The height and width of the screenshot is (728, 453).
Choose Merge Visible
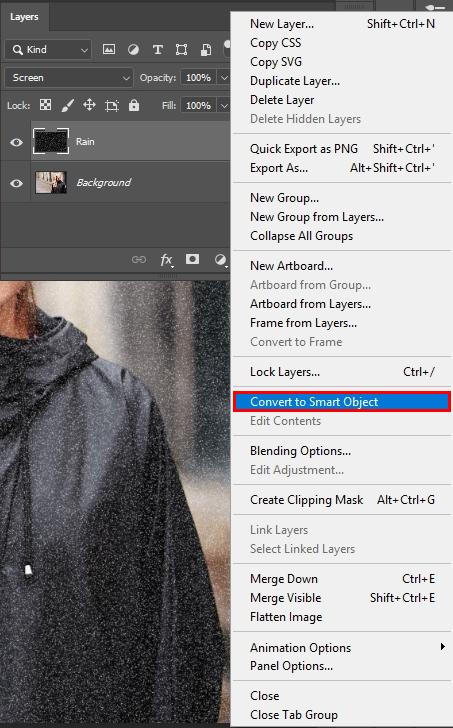click(285, 598)
